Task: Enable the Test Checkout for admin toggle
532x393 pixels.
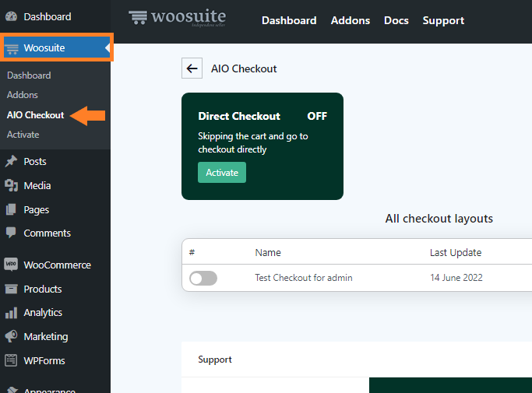Action: click(x=203, y=278)
